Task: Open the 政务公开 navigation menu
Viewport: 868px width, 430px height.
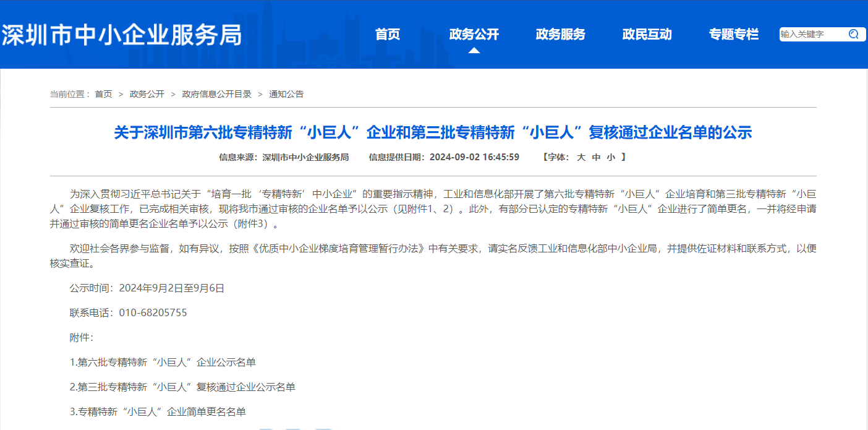Action: point(474,35)
